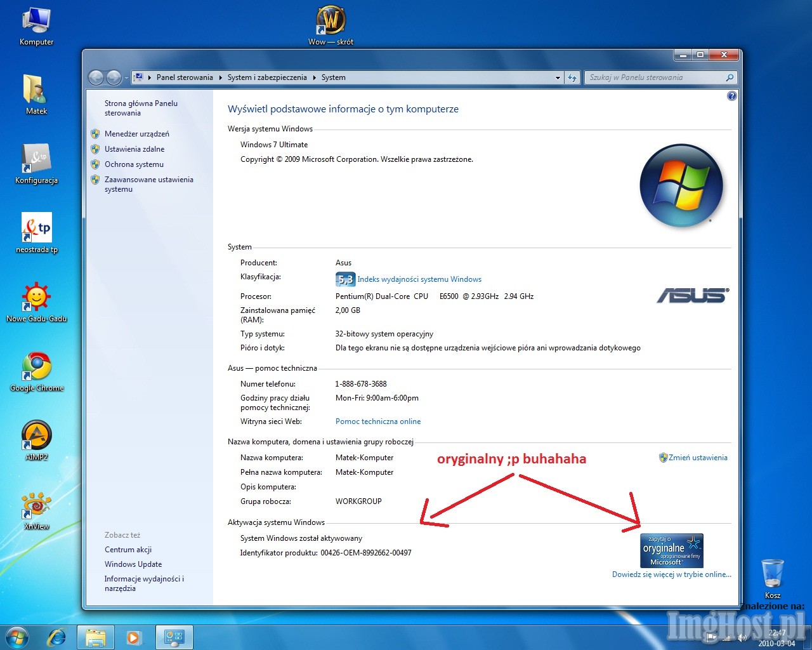Open Windows Media Player from taskbar
This screenshot has height=650, width=812.
pyautogui.click(x=134, y=637)
